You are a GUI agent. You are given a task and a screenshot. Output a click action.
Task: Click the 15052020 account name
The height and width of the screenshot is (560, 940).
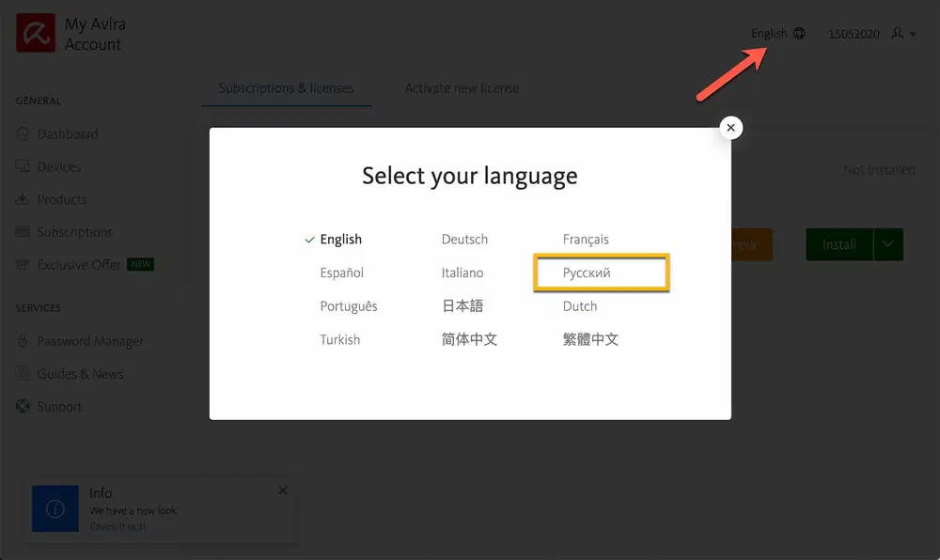pos(854,34)
